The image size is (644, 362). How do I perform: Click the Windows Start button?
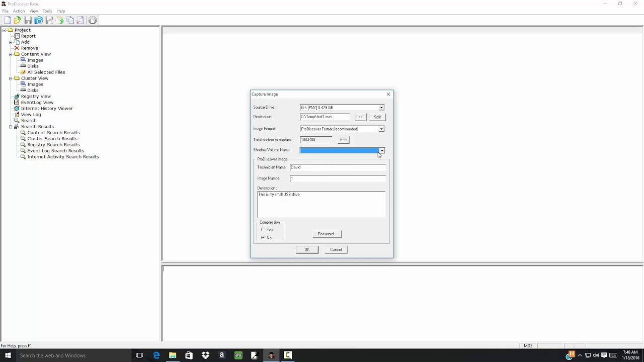pos(8,355)
